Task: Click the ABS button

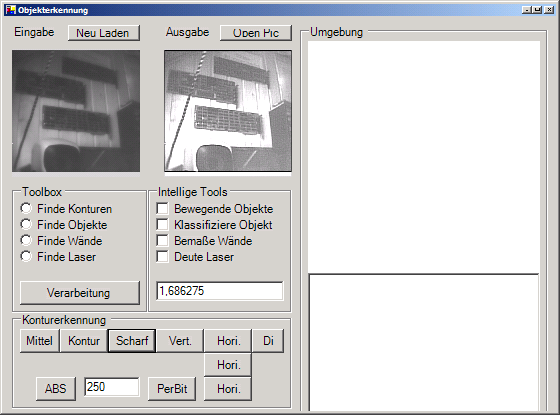Action: point(56,389)
